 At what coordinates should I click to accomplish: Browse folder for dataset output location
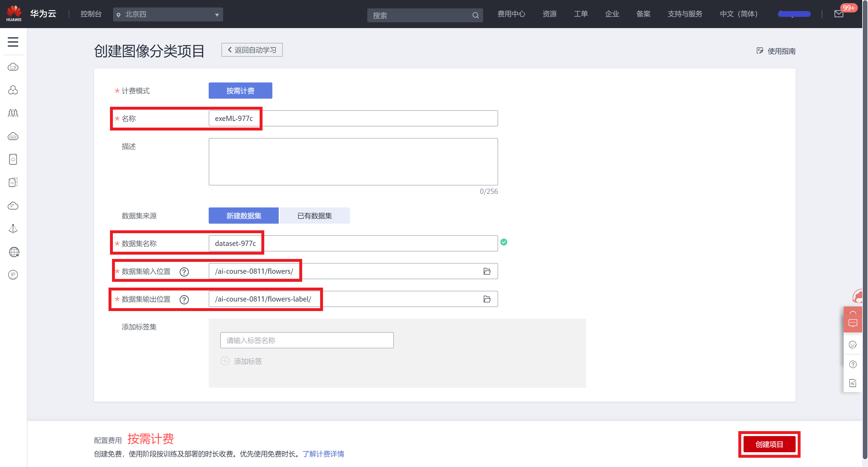click(487, 299)
